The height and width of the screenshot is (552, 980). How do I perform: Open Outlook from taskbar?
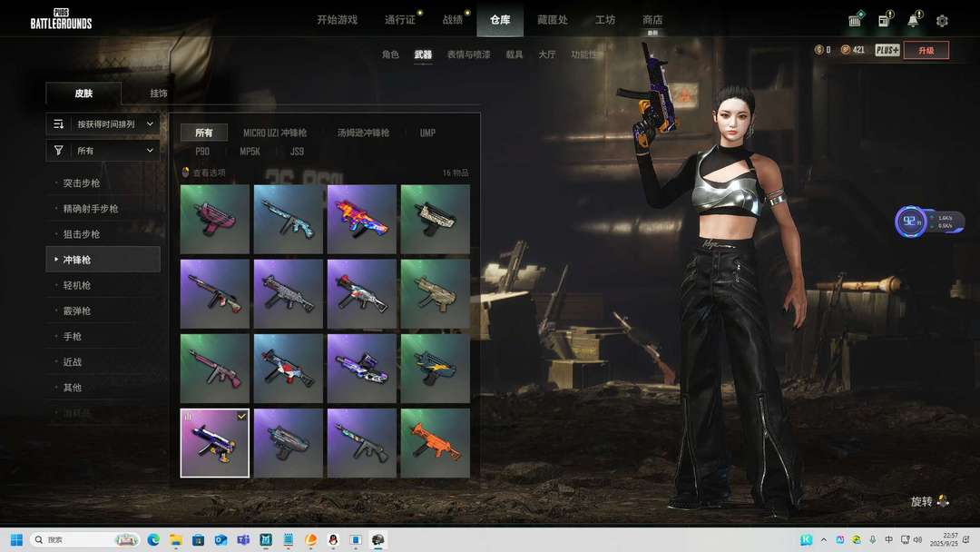(x=220, y=539)
